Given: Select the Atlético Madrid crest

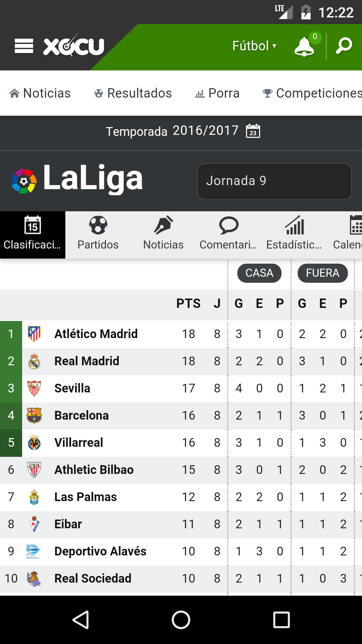Looking at the screenshot, I should (34, 334).
